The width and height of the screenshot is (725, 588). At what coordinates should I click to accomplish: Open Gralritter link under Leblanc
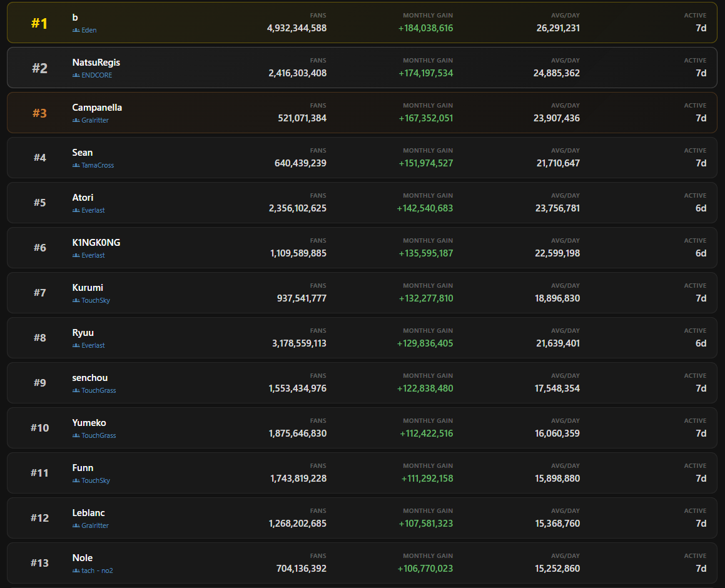pos(95,525)
